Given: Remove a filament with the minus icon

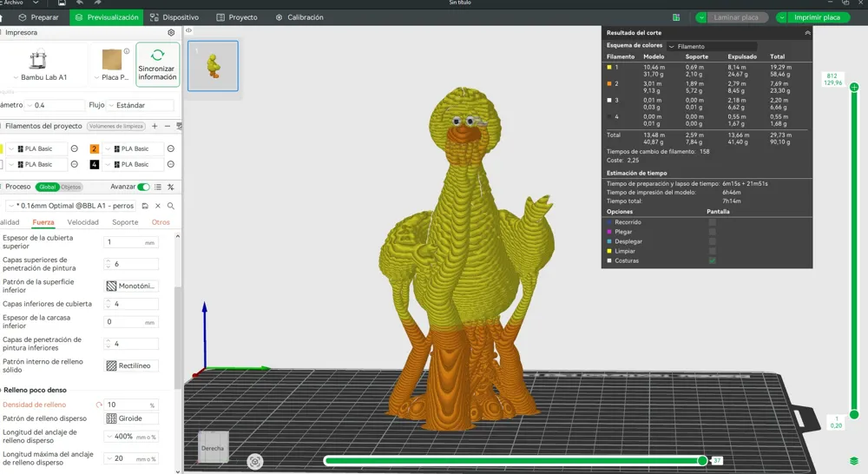Looking at the screenshot, I should pyautogui.click(x=168, y=126).
